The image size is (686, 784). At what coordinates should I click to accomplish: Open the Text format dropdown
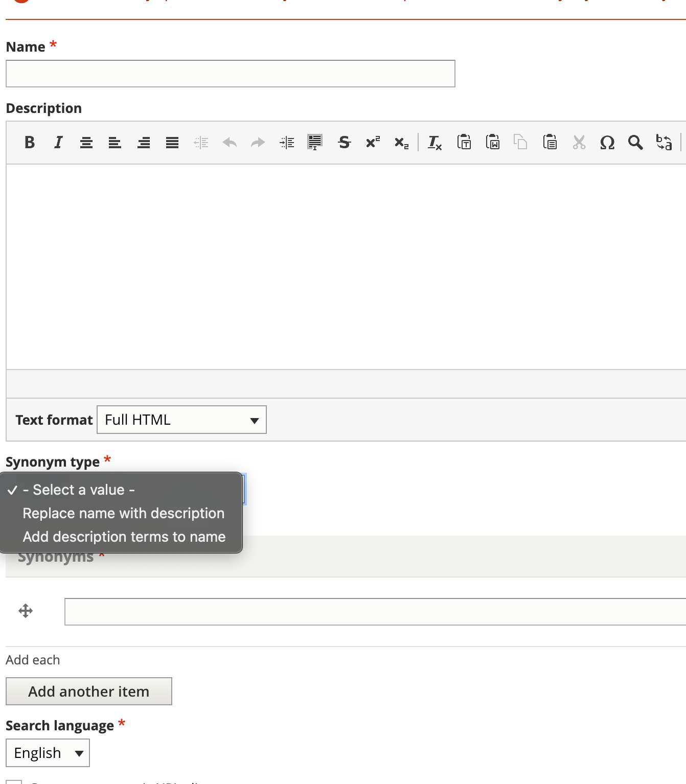click(181, 420)
